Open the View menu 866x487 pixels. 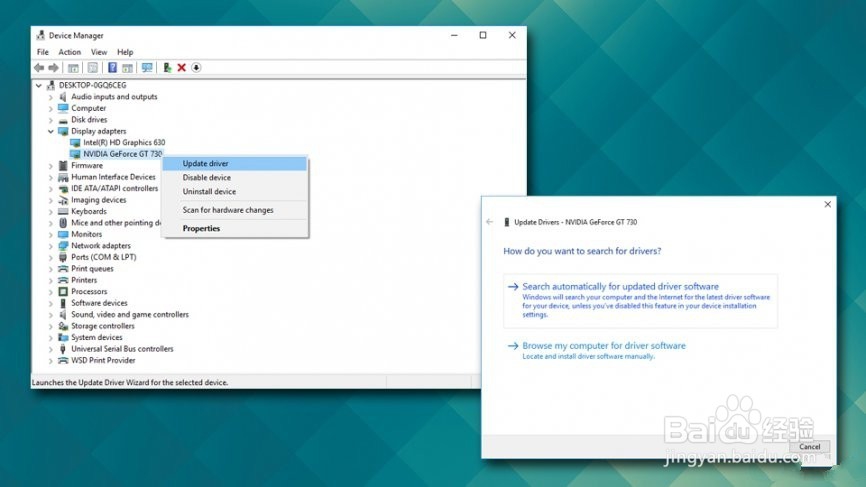(99, 52)
